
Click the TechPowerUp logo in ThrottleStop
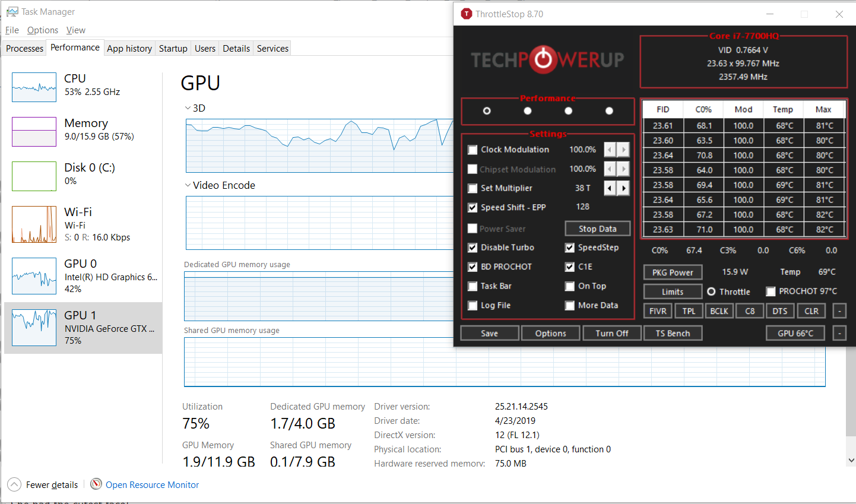547,59
